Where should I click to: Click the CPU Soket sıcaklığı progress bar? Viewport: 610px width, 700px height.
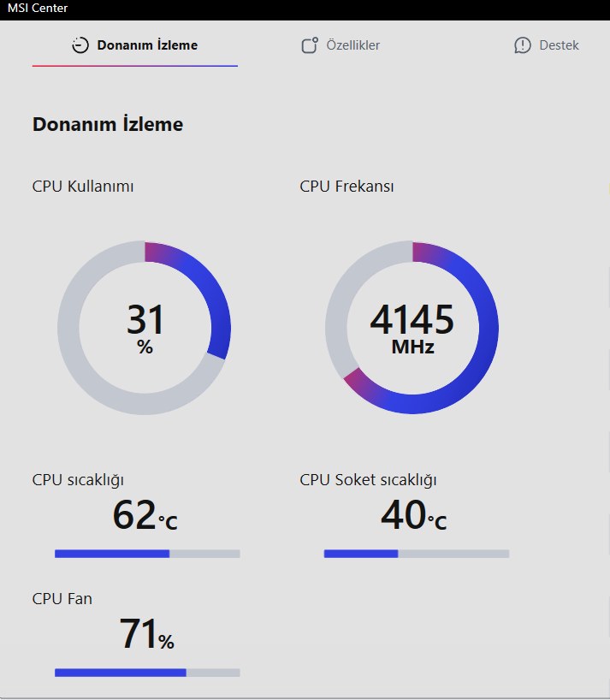coord(417,554)
